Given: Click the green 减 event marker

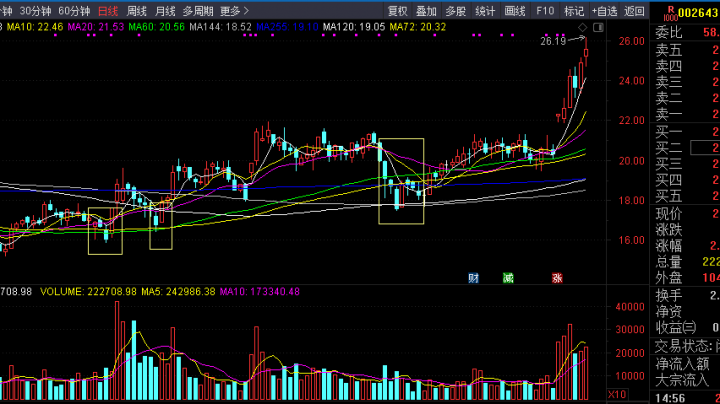Looking at the screenshot, I should [x=508, y=278].
